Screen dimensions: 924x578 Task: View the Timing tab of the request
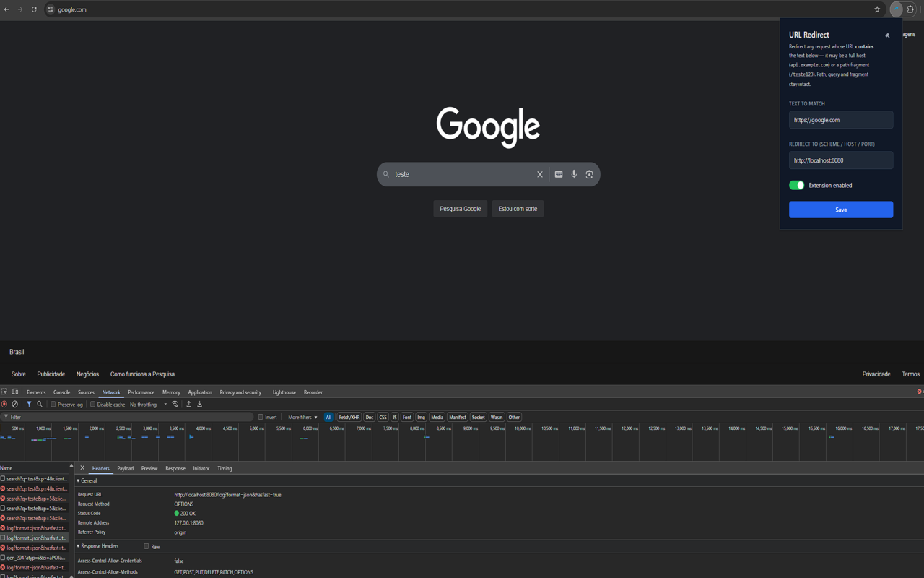click(225, 469)
